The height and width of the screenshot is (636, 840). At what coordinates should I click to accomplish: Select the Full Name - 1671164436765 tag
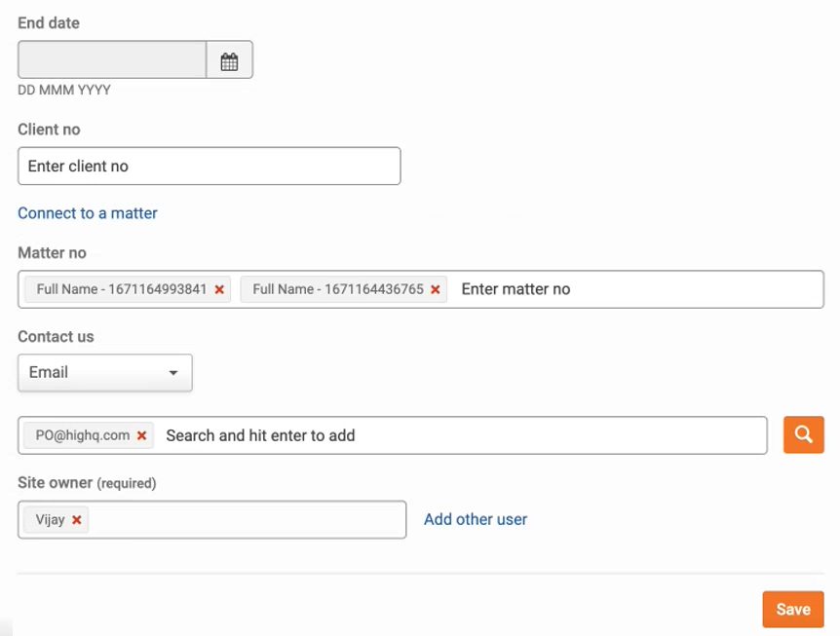pyautogui.click(x=338, y=289)
